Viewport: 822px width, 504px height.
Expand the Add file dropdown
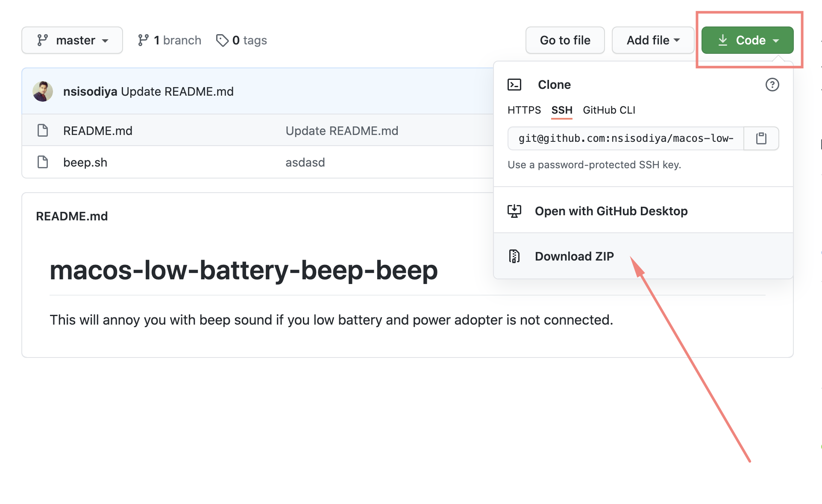point(652,40)
